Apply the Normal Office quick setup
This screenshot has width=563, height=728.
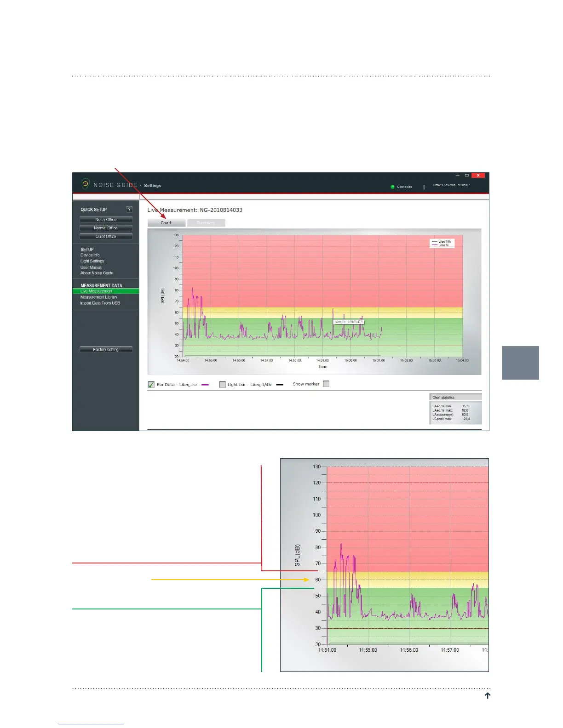(x=106, y=228)
